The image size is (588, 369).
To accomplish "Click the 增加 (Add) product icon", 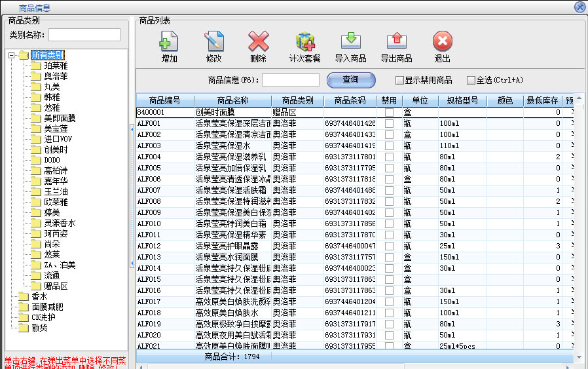I will coord(169,42).
